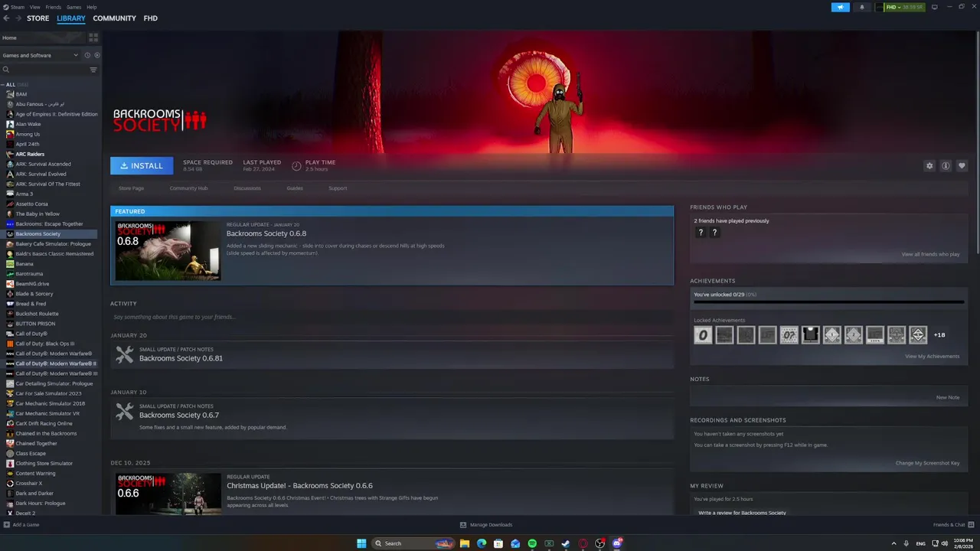The height and width of the screenshot is (551, 980).
Task: Add Backrooms Society to favorites heart
Action: (x=962, y=165)
